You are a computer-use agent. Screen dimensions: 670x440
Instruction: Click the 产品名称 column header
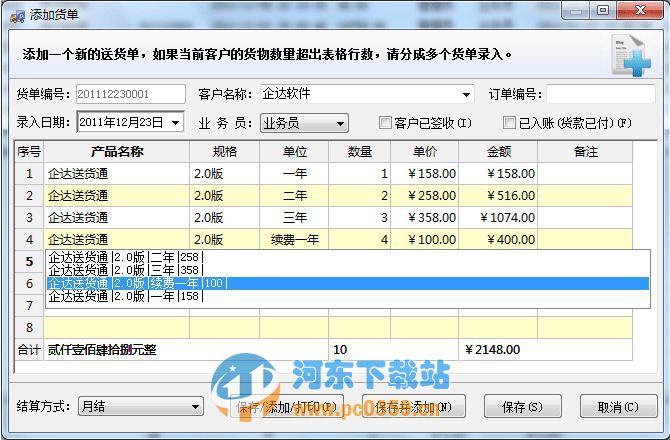(x=117, y=152)
